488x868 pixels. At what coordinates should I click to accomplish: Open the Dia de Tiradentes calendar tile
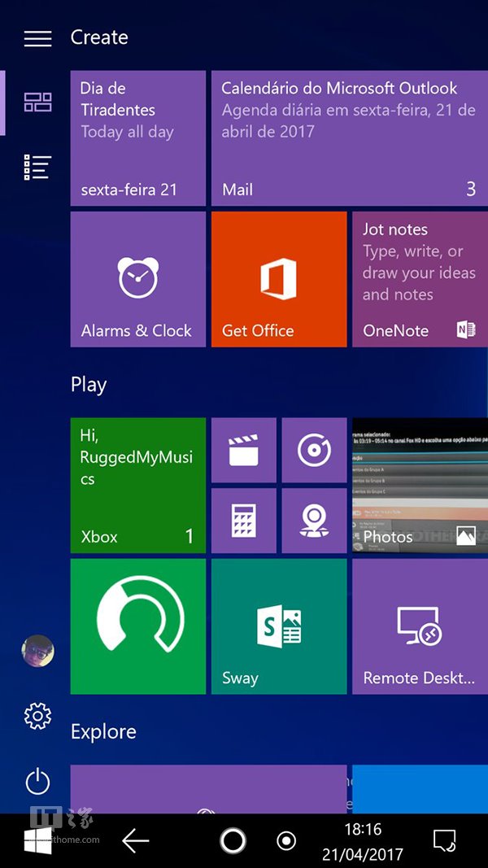(137, 138)
